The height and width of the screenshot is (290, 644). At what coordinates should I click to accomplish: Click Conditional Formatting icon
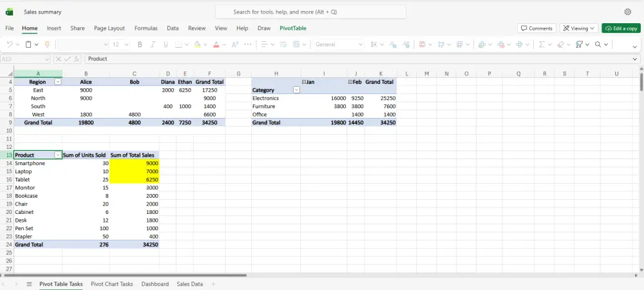[422, 44]
